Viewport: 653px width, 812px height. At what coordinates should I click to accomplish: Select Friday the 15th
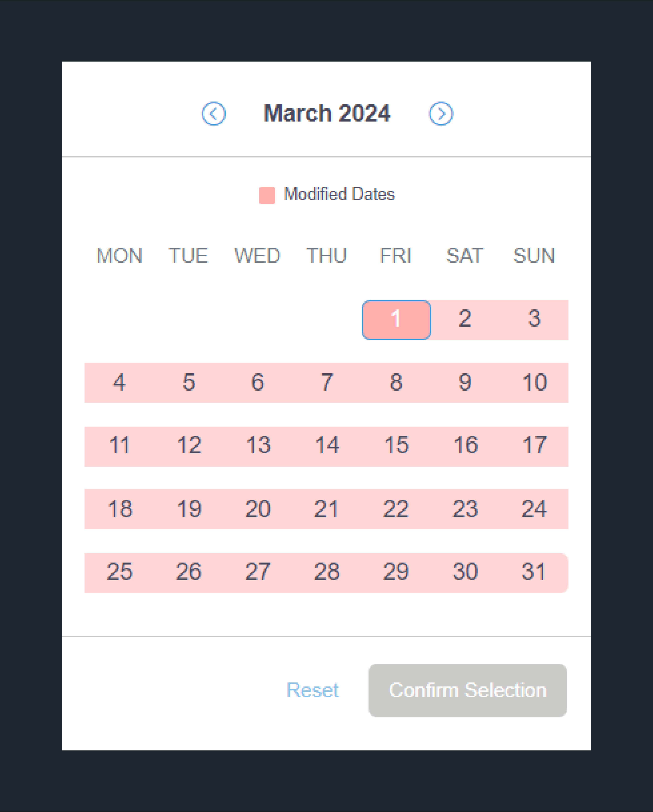click(x=396, y=446)
